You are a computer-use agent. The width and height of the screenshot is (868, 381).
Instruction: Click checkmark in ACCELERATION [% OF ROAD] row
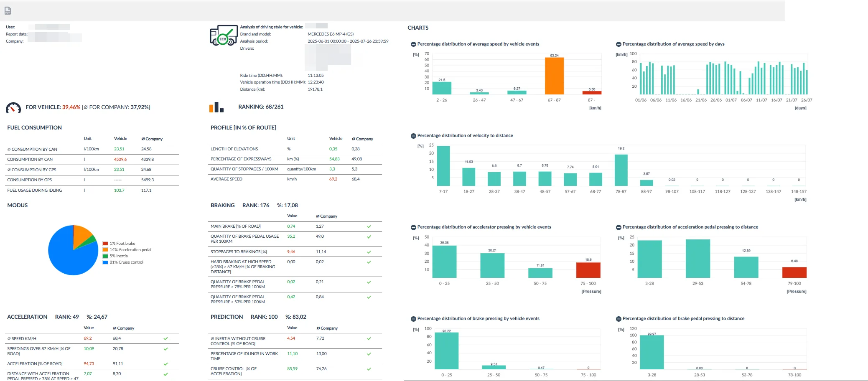tap(165, 364)
